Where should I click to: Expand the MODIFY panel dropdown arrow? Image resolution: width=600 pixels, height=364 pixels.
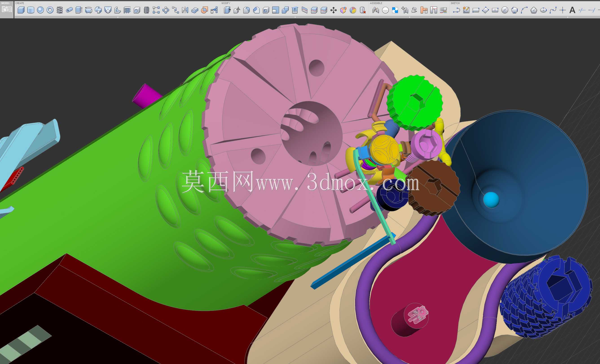pos(295,17)
